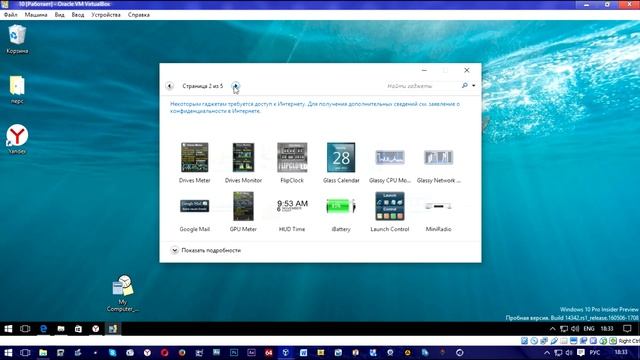This screenshot has width=640, height=360.
Task: Launch Edge from the guest taskbar
Action: (43, 329)
